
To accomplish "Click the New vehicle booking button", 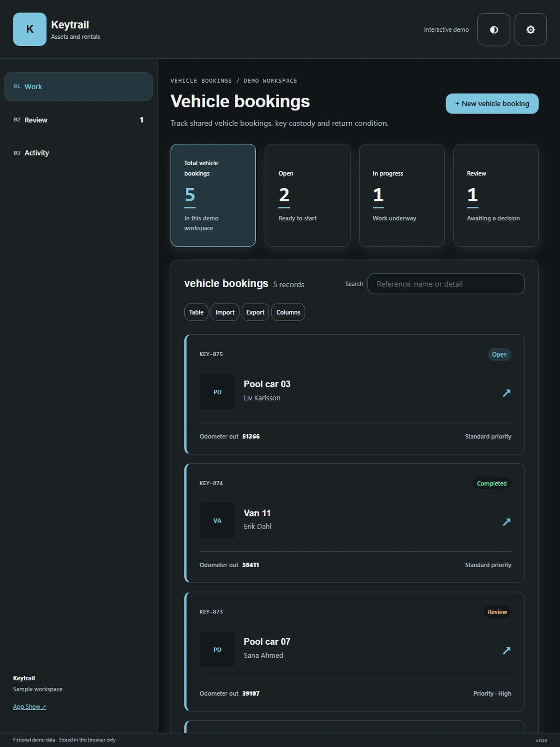I will click(492, 104).
